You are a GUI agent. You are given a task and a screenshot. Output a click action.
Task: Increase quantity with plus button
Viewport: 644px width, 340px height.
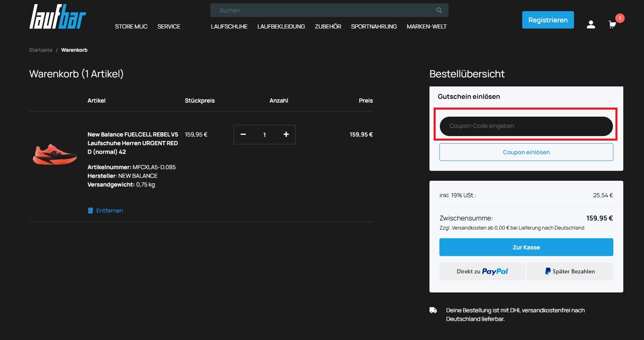(286, 134)
